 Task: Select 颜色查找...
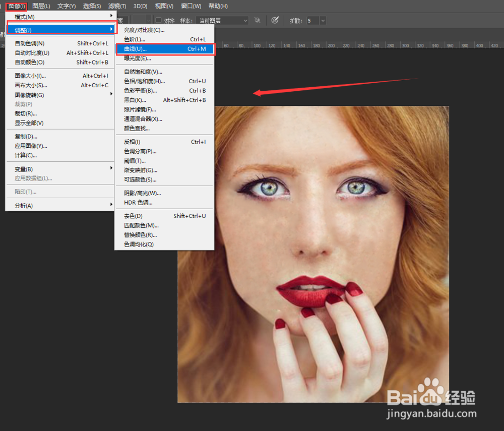[x=165, y=128]
